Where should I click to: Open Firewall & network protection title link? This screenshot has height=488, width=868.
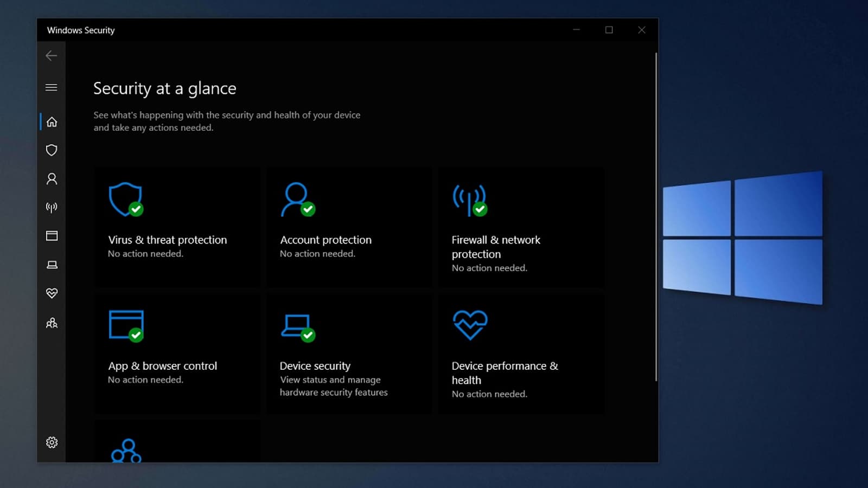[496, 247]
